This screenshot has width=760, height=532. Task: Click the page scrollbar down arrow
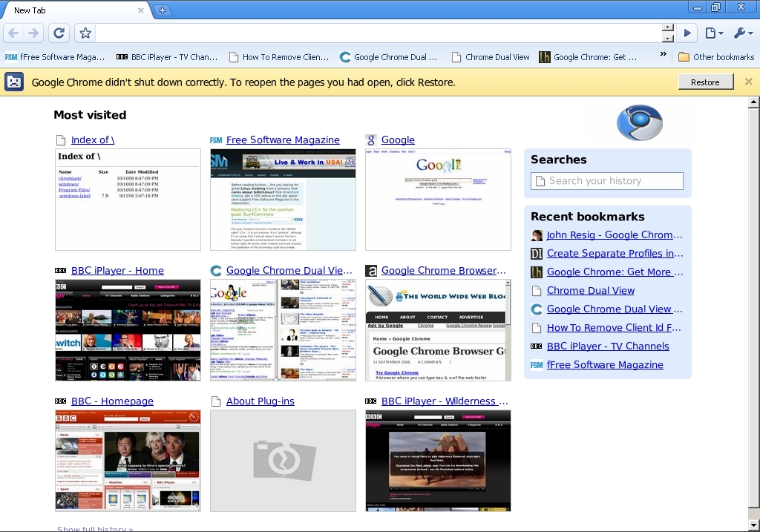point(754,525)
